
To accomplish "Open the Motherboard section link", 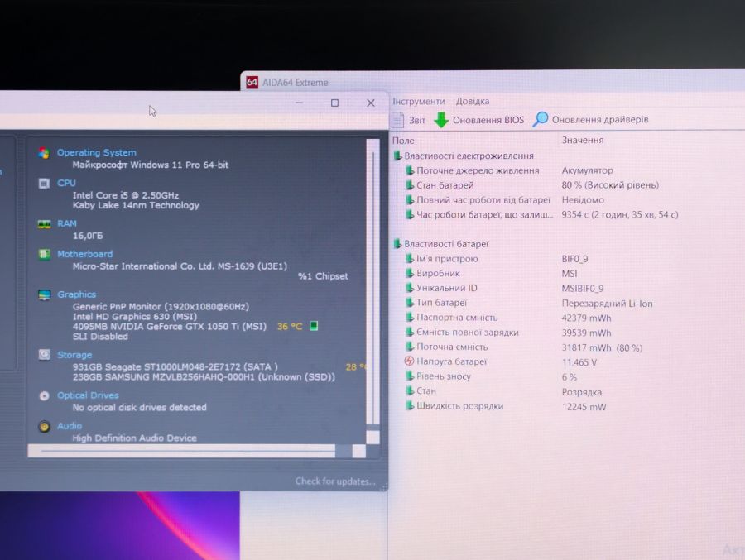I will click(x=85, y=254).
